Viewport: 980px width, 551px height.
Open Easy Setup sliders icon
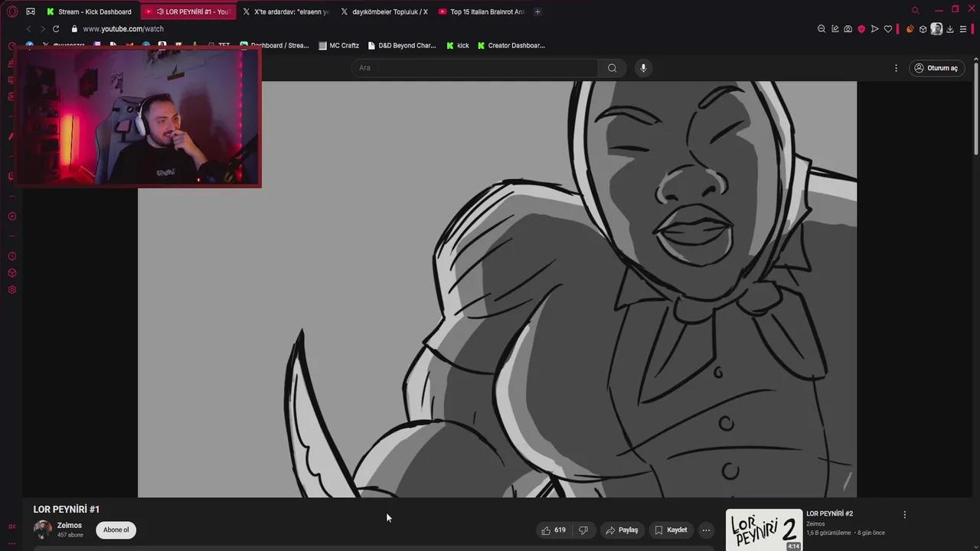[x=963, y=29]
